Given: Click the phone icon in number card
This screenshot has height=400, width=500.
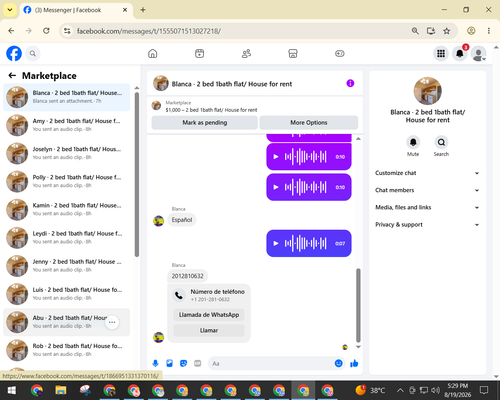Looking at the screenshot, I should [x=179, y=295].
